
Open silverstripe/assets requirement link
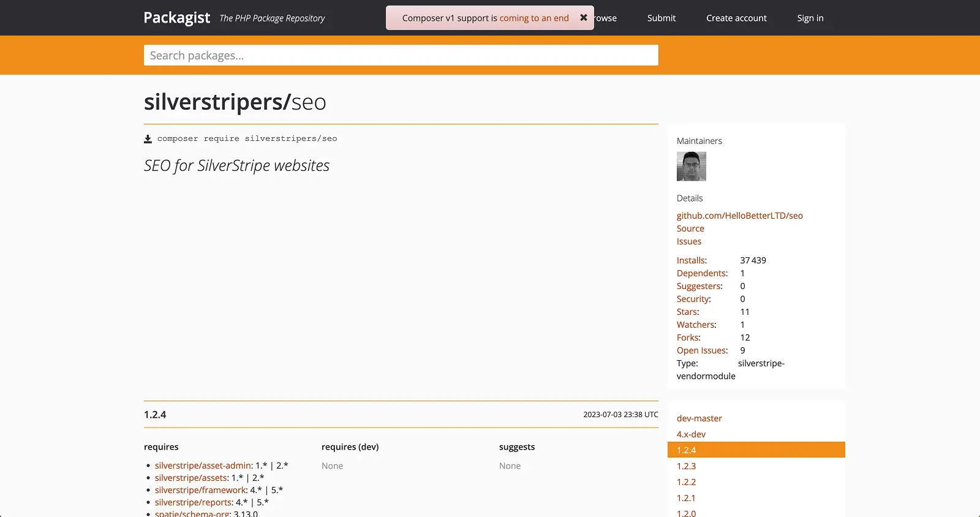tap(191, 478)
